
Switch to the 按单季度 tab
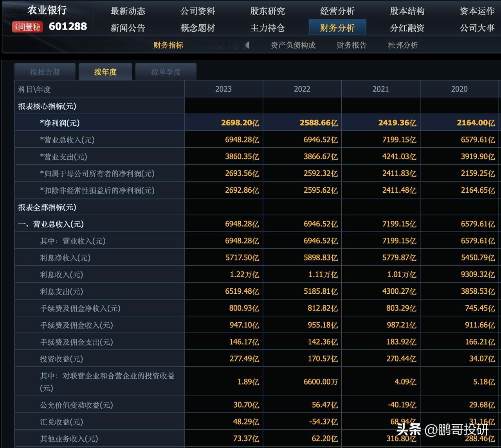(x=166, y=72)
